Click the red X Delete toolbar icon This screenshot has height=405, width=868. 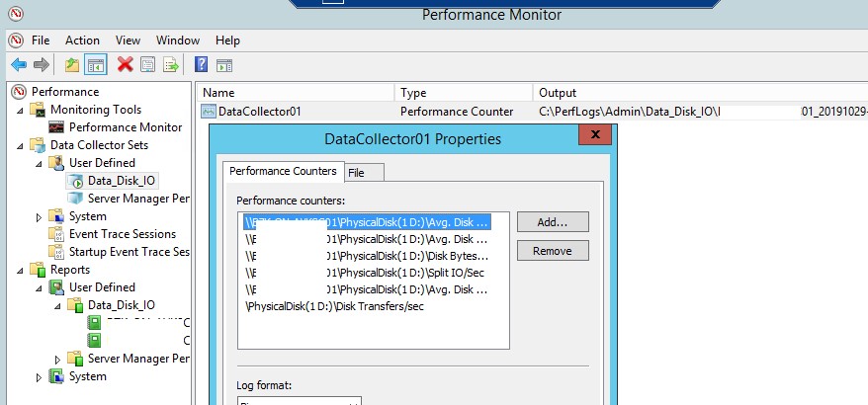pyautogui.click(x=126, y=65)
